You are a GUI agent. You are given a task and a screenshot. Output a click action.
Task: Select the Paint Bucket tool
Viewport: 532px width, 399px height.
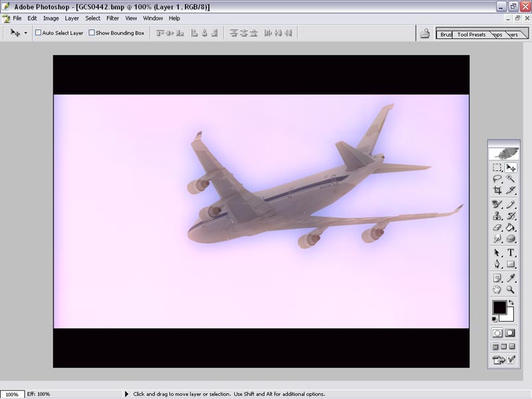(511, 227)
